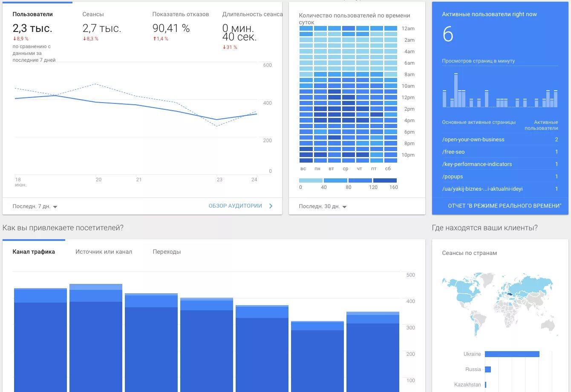This screenshot has width=571, height=392.
Task: Click the Количество пользователей по времени суток title
Action: (355, 19)
